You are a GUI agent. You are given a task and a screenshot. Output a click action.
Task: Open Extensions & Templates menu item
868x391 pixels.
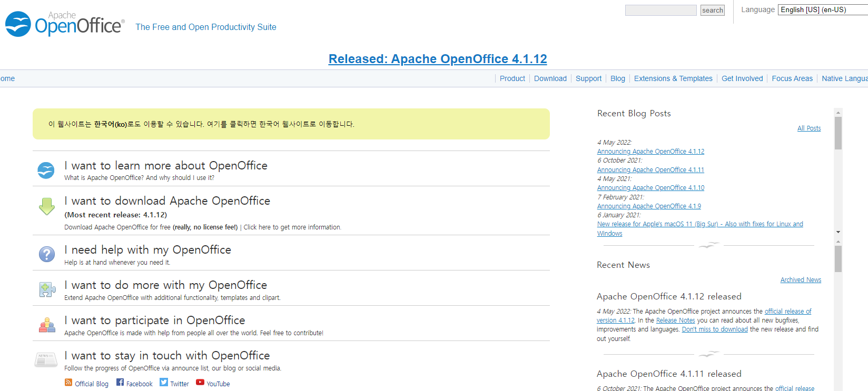point(673,78)
